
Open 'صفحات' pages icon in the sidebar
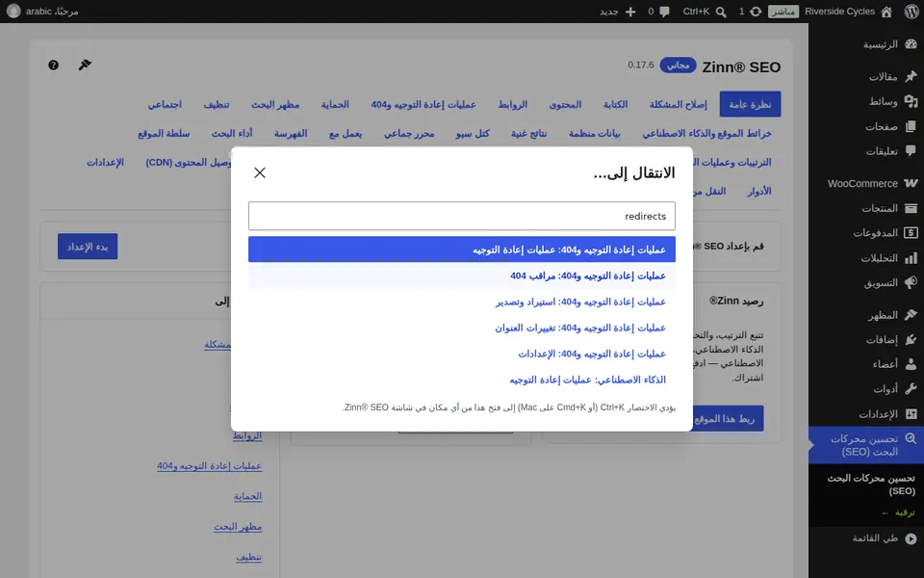point(911,126)
